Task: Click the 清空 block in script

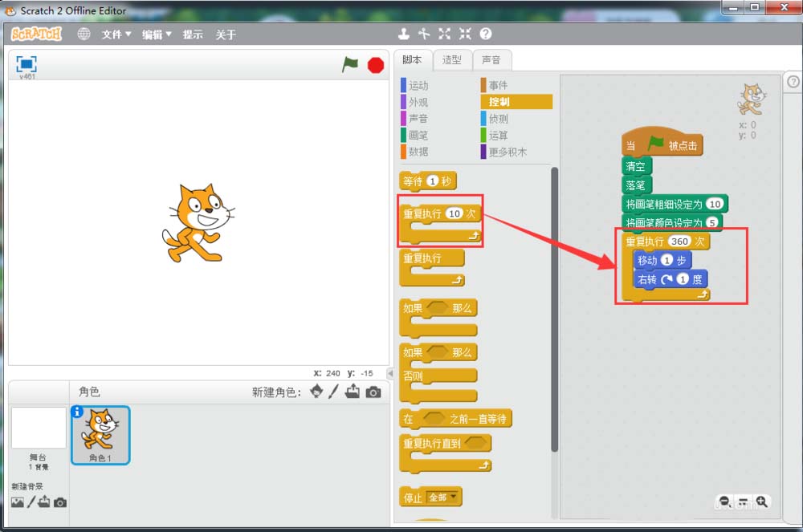Action: point(635,166)
